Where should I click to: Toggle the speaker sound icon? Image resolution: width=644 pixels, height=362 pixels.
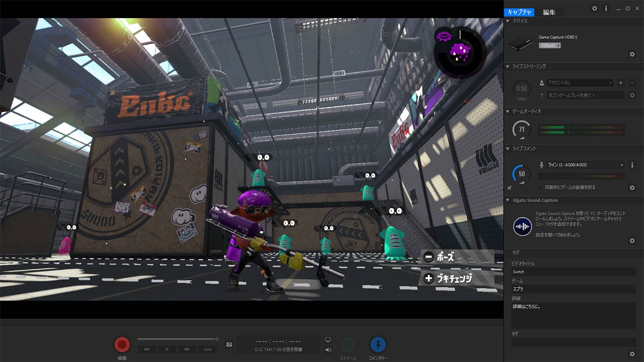[328, 349]
